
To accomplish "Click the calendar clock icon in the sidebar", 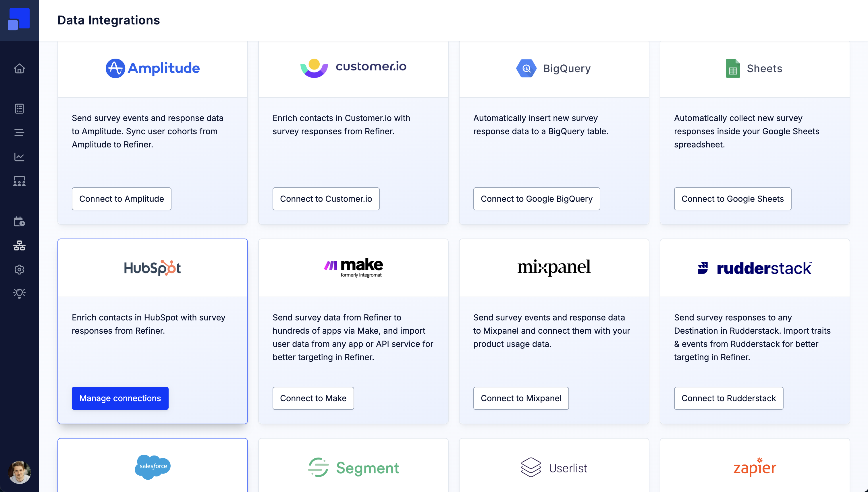I will (19, 222).
